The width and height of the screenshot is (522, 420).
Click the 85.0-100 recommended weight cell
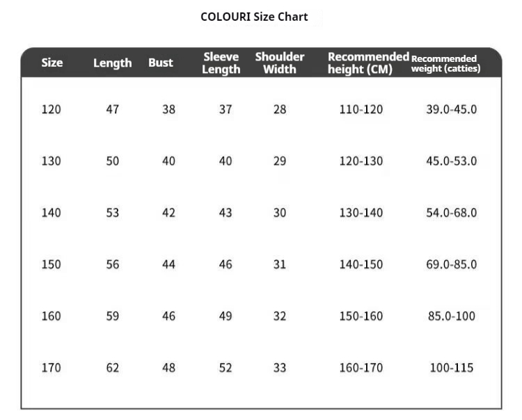(452, 316)
